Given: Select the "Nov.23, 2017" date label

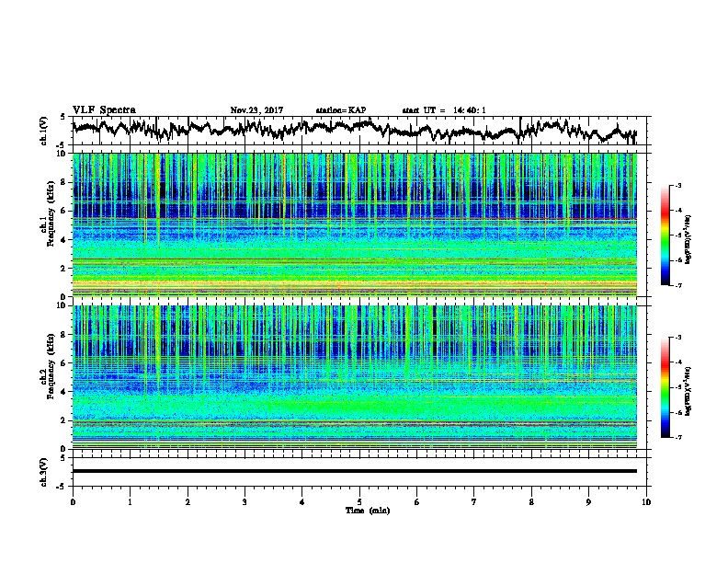Looking at the screenshot, I should 256,110.
